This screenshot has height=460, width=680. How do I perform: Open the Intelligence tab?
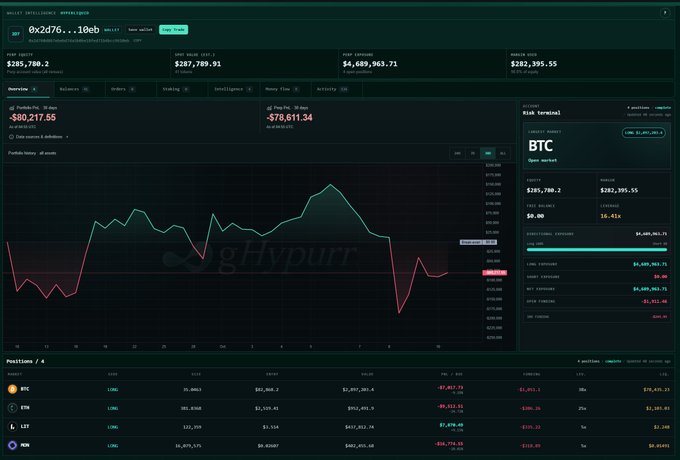233,89
